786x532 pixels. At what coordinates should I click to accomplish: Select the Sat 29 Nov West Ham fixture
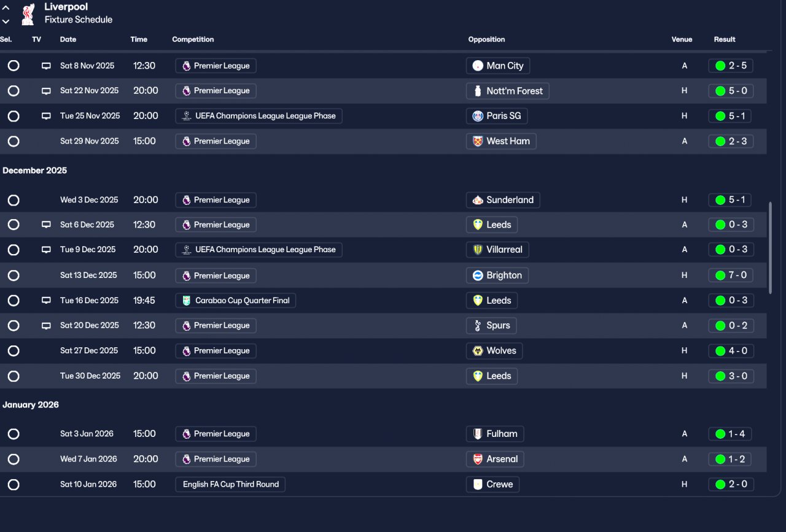pos(14,141)
